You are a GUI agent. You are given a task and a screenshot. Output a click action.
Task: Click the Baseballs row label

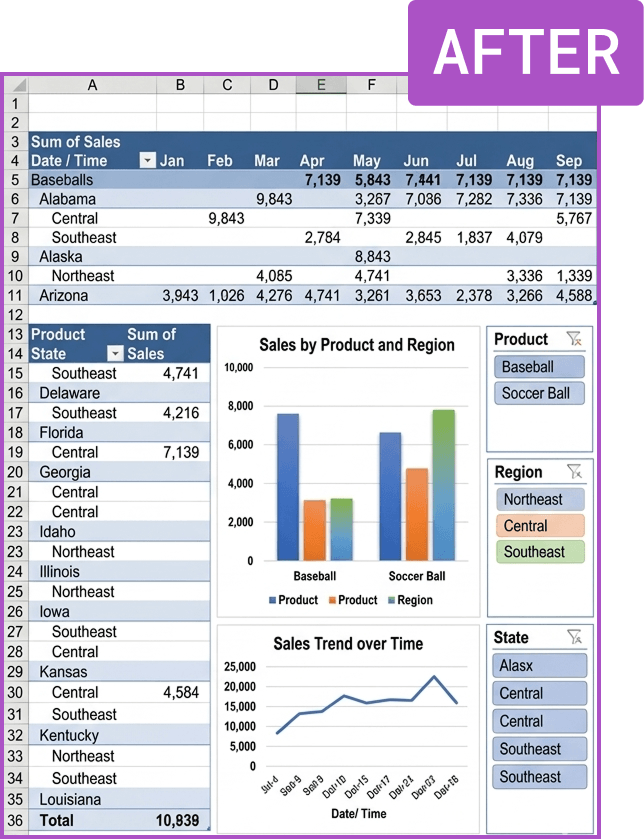(x=62, y=180)
